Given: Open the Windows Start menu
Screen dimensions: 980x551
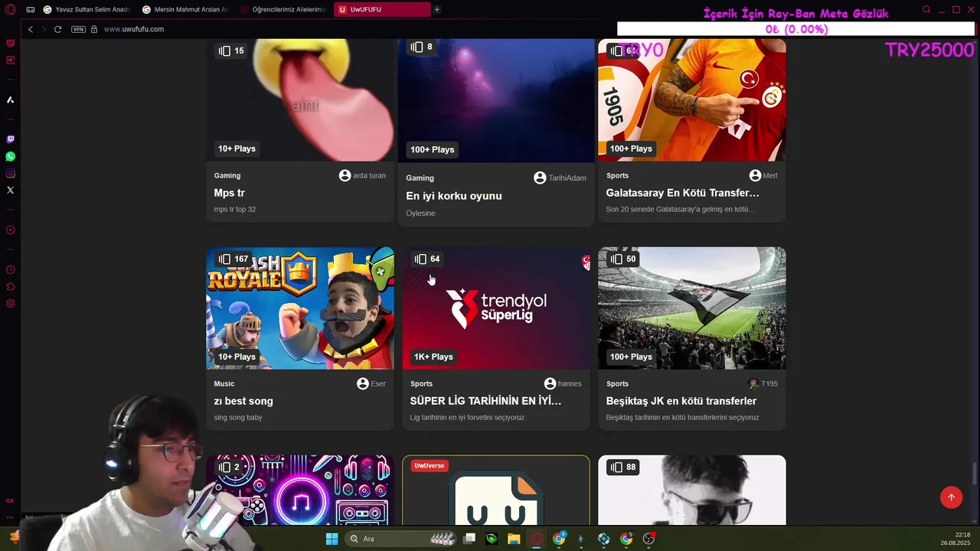Looking at the screenshot, I should 332,539.
